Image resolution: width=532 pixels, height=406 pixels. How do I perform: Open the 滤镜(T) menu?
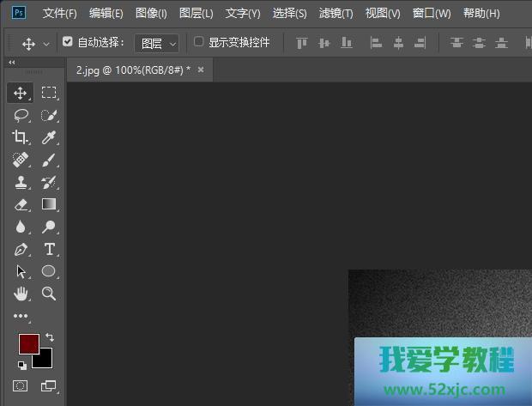[x=336, y=14]
